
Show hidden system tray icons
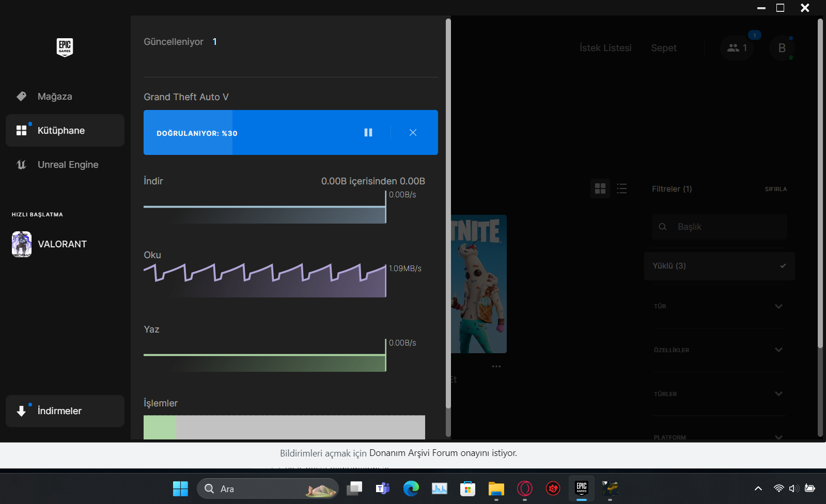point(758,489)
